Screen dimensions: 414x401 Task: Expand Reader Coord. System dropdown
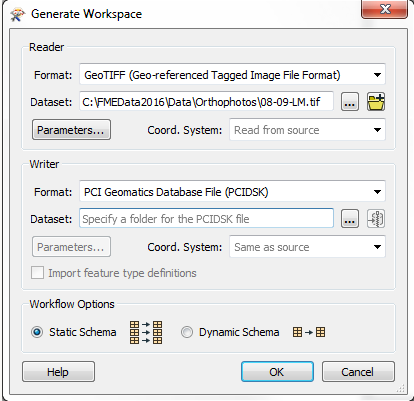click(307, 130)
